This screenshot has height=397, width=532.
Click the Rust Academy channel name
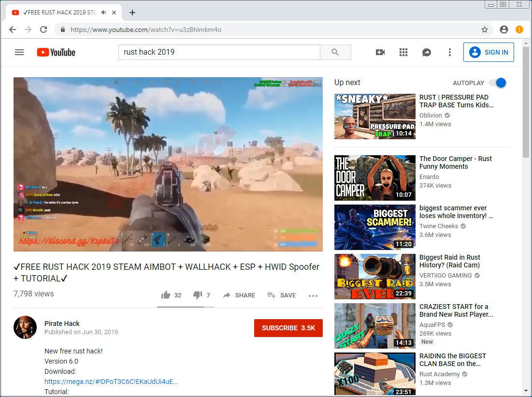click(439, 374)
